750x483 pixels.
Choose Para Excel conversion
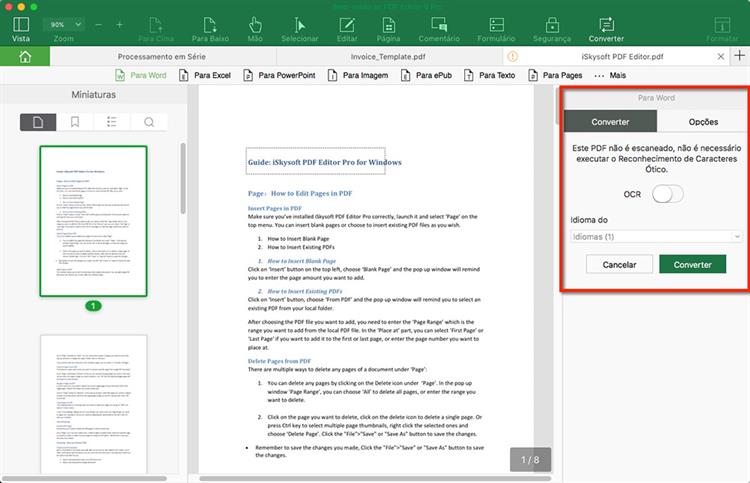(205, 75)
